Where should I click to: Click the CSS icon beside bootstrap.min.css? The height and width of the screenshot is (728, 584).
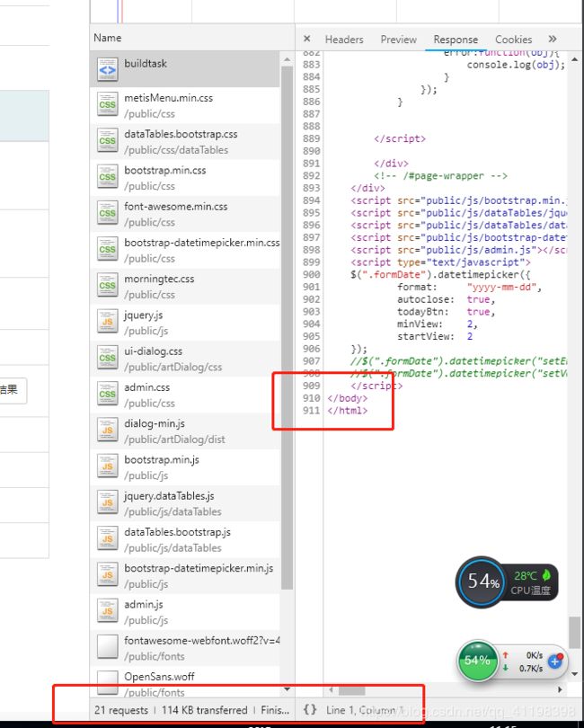[x=107, y=177]
